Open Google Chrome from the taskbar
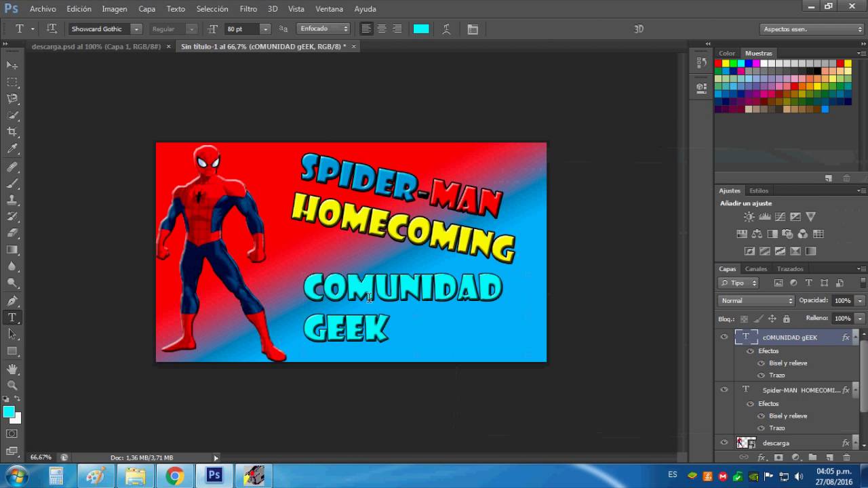 (x=174, y=476)
